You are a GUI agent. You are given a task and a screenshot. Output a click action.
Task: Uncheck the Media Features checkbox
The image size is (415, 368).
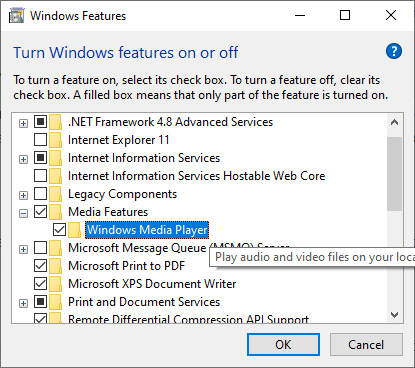coord(40,212)
